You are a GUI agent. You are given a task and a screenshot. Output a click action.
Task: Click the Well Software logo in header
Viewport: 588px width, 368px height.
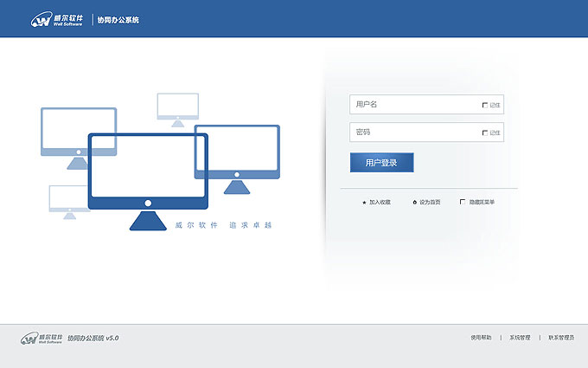[57, 19]
